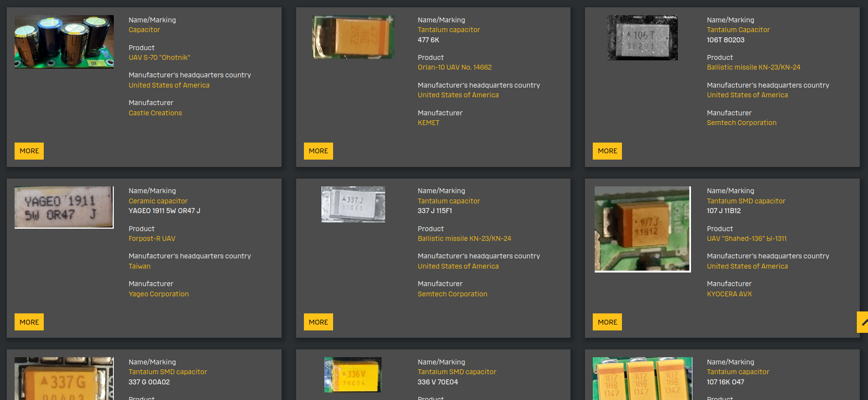Select United States of America in 337 J card

tap(458, 266)
